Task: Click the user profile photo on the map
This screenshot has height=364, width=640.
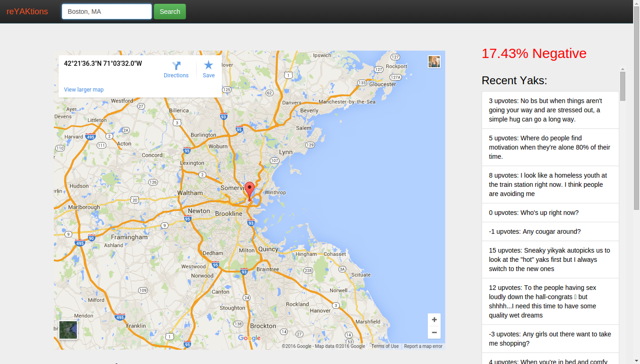Action: coord(434,62)
